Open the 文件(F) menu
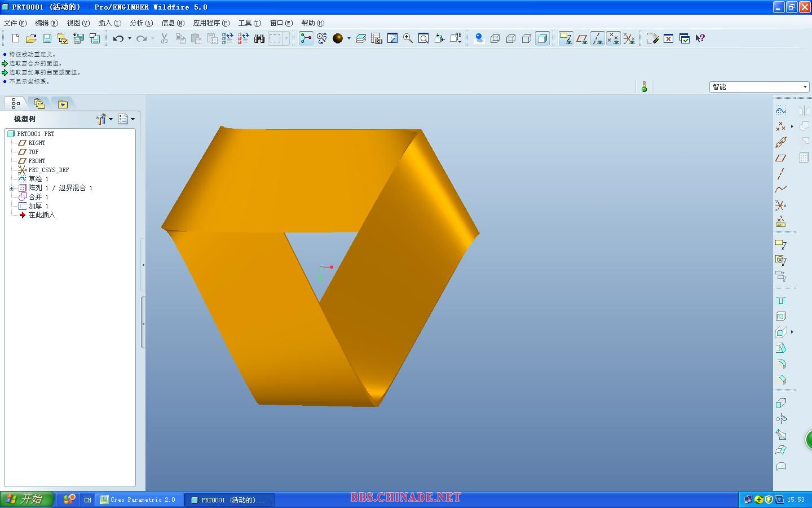 tap(15, 23)
